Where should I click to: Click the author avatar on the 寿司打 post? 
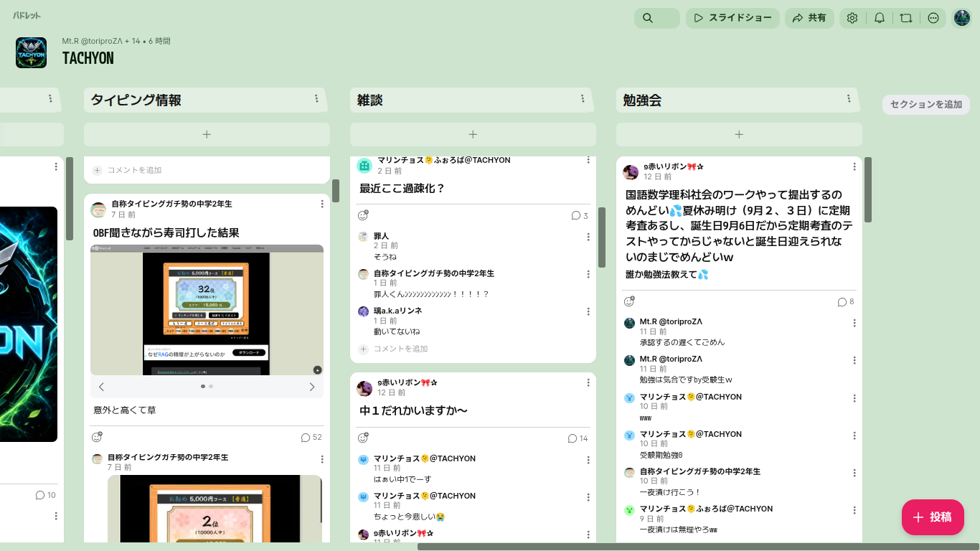98,209
